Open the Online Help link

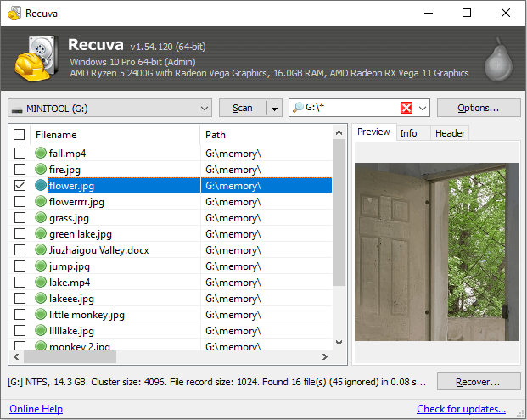36,409
